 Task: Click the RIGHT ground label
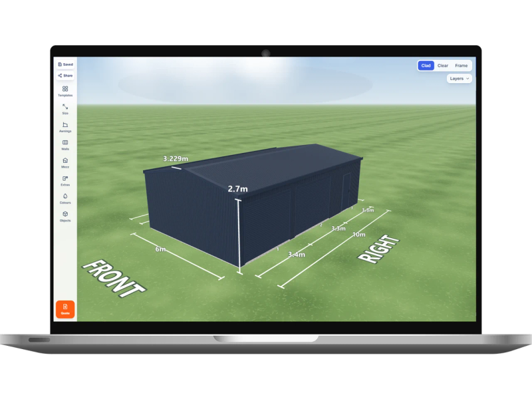[378, 249]
